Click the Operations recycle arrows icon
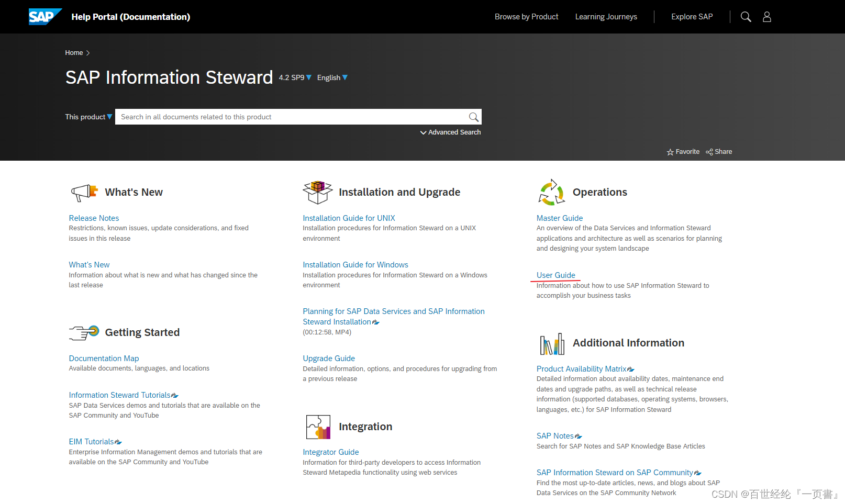 pos(551,192)
